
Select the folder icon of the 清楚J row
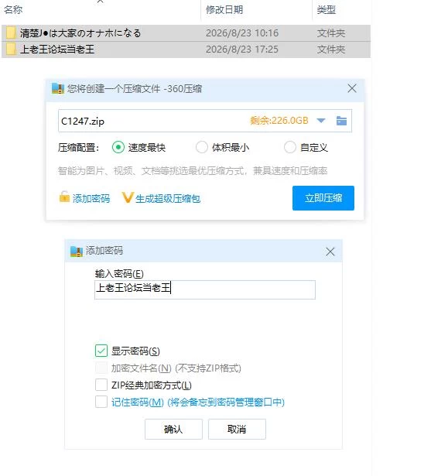pos(11,33)
